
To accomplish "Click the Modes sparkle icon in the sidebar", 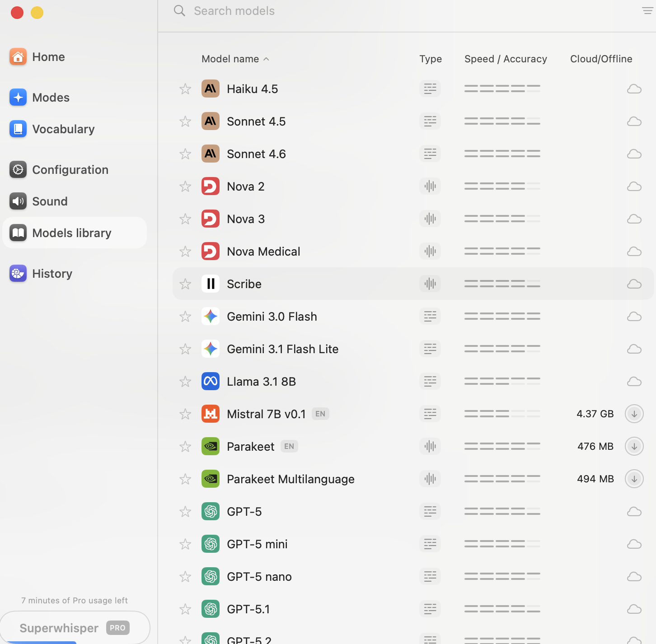I will click(18, 98).
